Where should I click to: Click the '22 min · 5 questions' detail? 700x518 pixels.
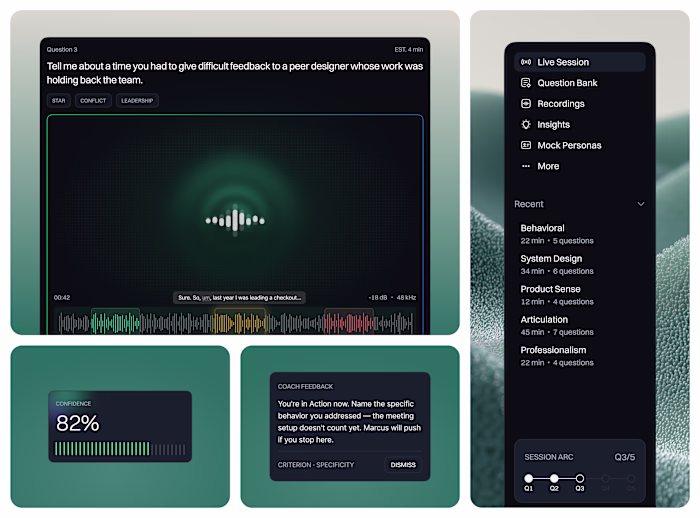coord(557,241)
